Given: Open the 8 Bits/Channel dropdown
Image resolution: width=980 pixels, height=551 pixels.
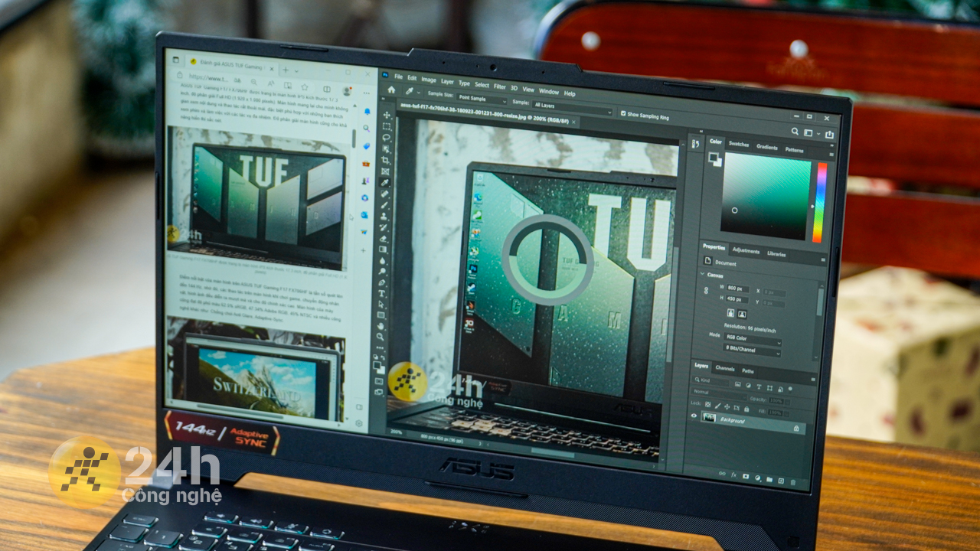Looking at the screenshot, I should pos(753,348).
